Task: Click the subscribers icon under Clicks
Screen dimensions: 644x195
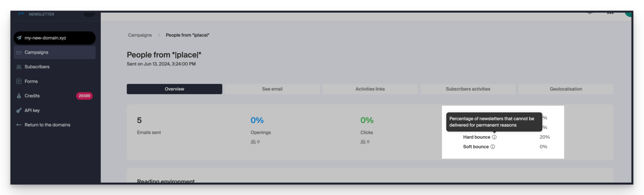Action: click(x=363, y=142)
